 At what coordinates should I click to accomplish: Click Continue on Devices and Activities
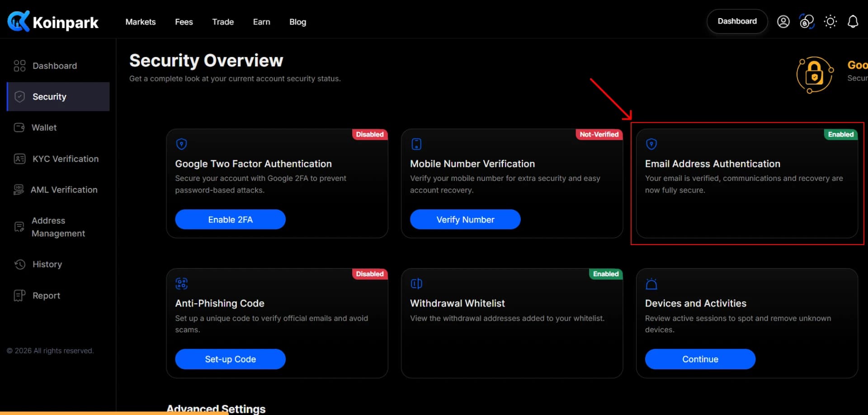point(700,359)
